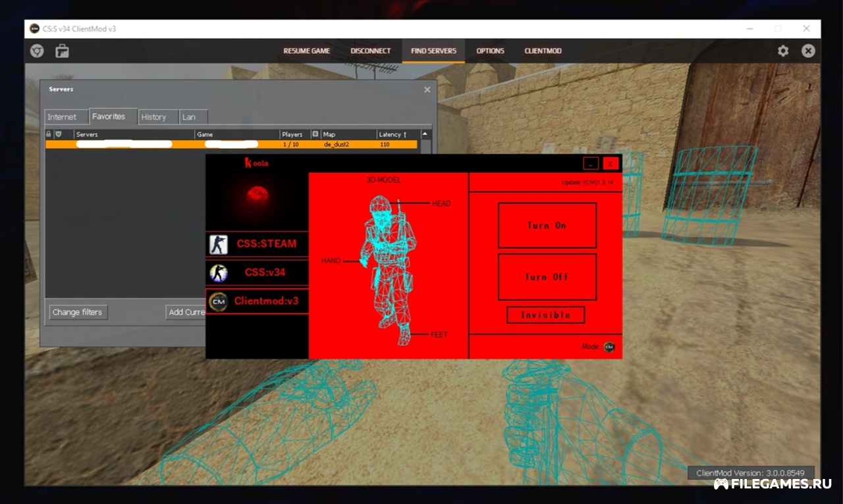Open OPTIONS menu item
The height and width of the screenshot is (504, 843).
tap(491, 51)
